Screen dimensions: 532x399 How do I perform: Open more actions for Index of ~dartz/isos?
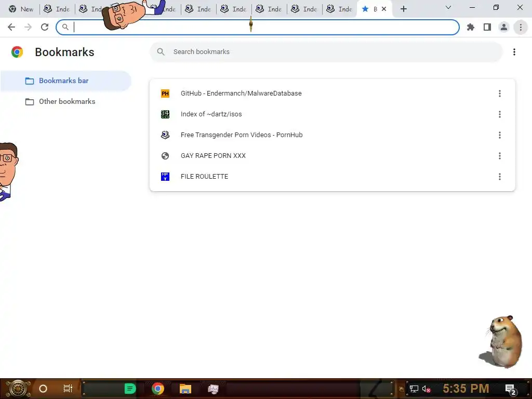[499, 114]
